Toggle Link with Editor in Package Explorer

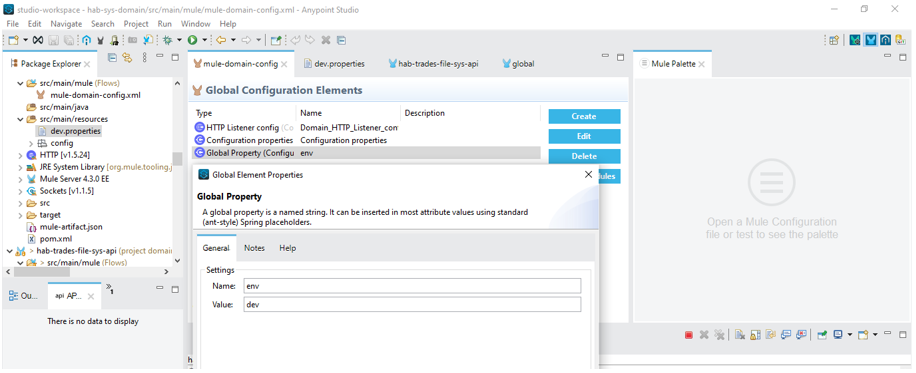(127, 57)
